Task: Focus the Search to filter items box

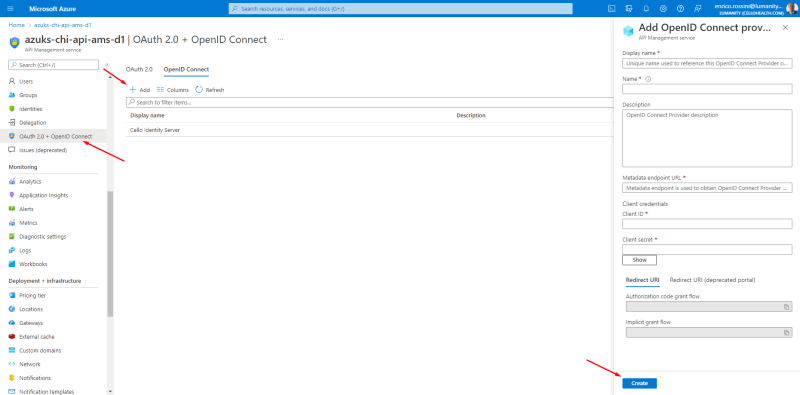Action: (369, 103)
